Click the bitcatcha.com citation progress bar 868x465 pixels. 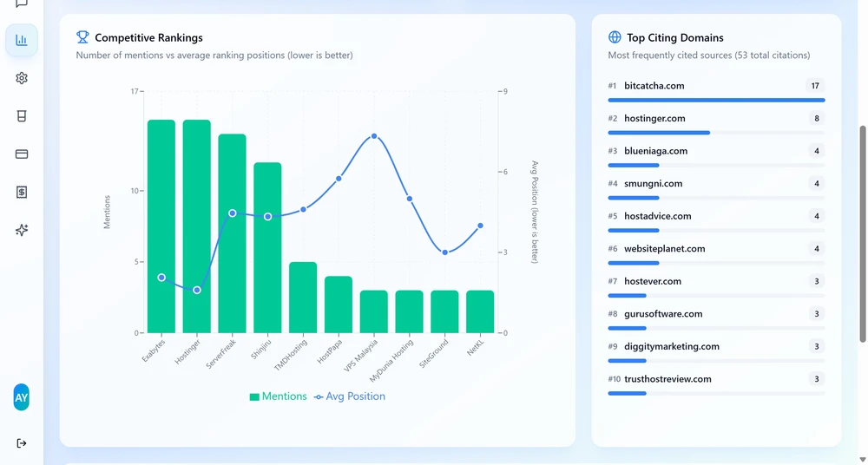coord(716,100)
